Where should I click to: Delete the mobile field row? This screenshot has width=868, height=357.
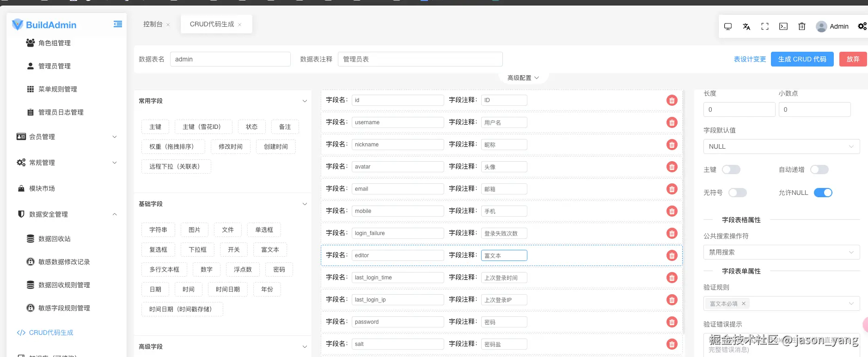click(672, 211)
